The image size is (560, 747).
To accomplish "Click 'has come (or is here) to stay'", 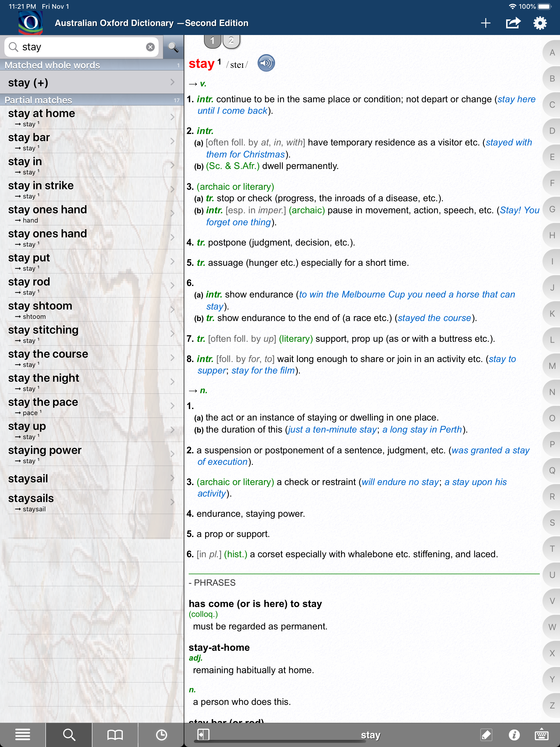I will click(x=255, y=603).
